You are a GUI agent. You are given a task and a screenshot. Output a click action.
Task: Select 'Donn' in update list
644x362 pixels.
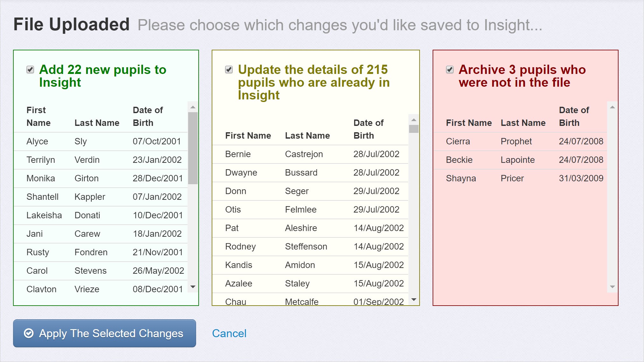pos(236,191)
